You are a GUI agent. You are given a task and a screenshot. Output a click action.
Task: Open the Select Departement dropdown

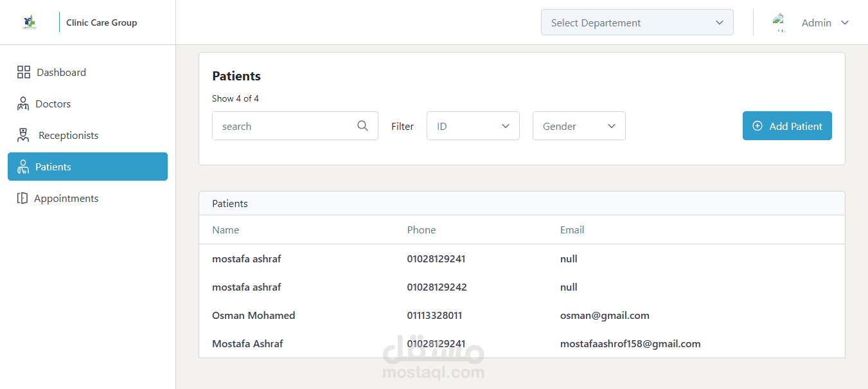click(x=637, y=23)
